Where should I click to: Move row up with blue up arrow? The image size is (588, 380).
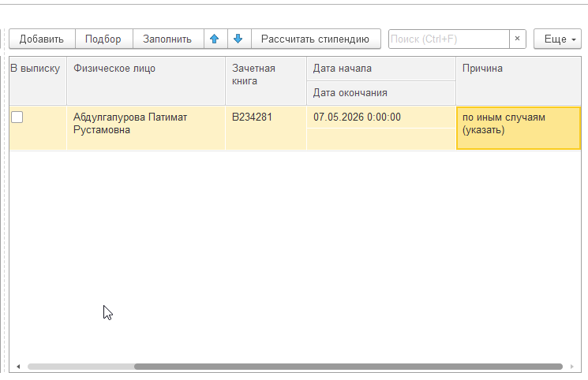(x=215, y=39)
